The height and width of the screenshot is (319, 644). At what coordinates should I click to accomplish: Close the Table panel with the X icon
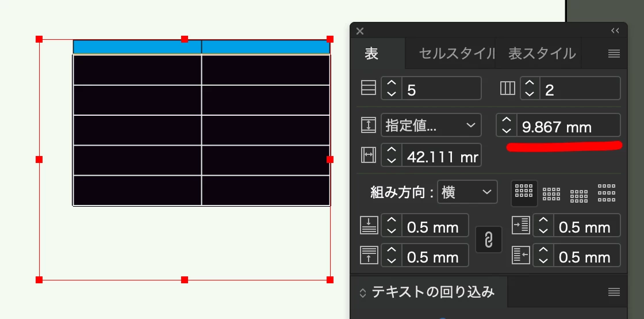pyautogui.click(x=360, y=31)
